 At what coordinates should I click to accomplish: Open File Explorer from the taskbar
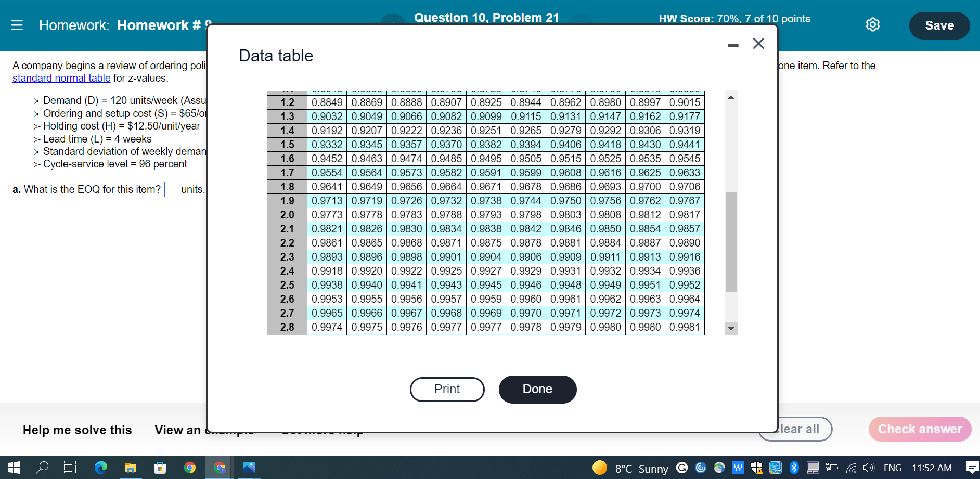click(x=131, y=468)
